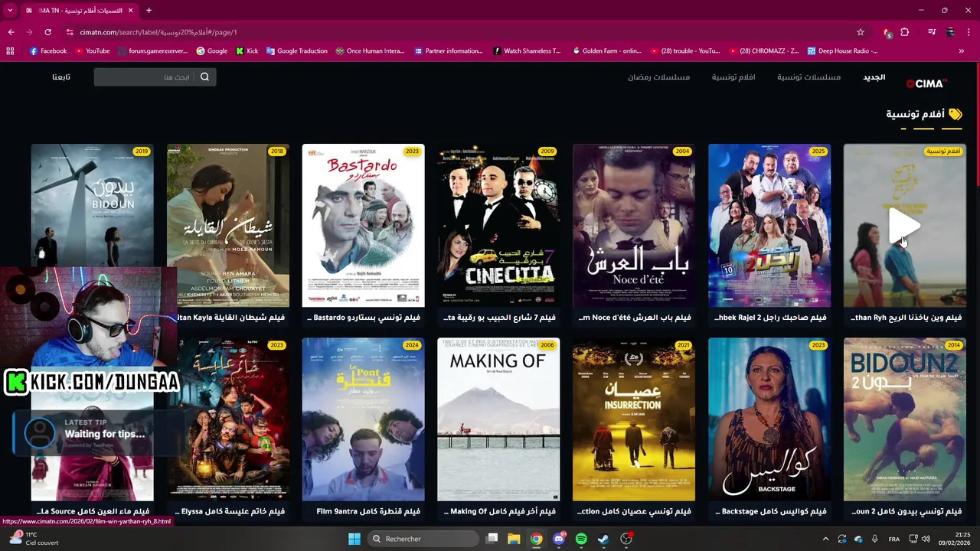The image size is (980, 551).
Task: Open Discord from the taskbar
Action: [x=559, y=539]
